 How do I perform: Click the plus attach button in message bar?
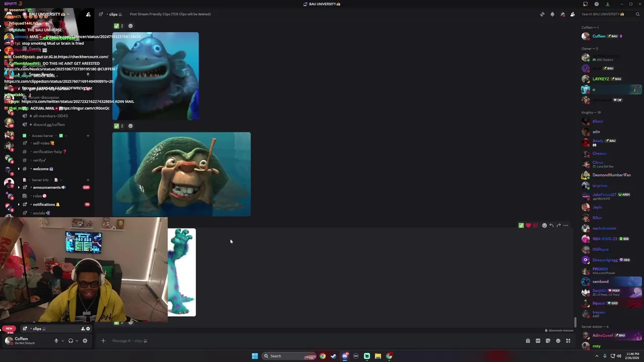pyautogui.click(x=103, y=341)
